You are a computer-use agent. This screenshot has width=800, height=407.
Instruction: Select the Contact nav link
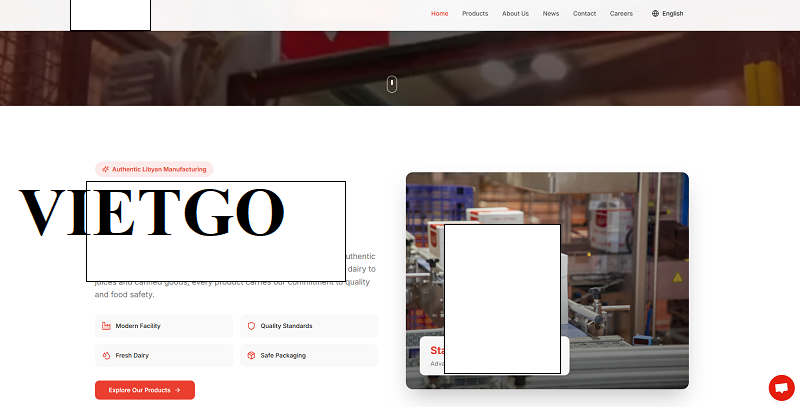coord(584,14)
